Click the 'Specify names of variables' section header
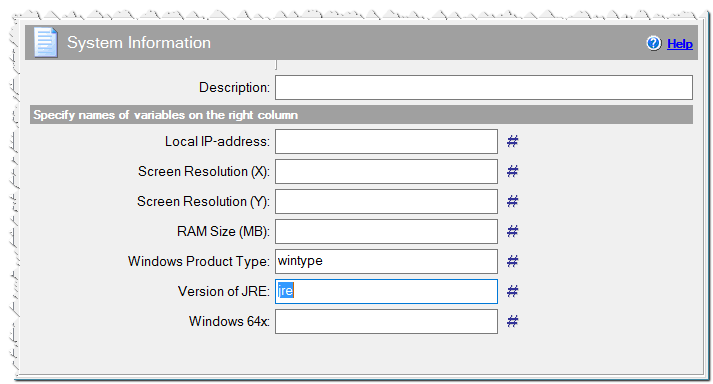Viewport: 713px width, 384px height. [x=362, y=115]
